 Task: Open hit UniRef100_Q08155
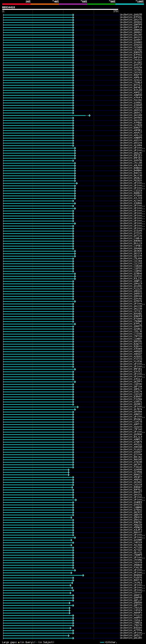click(x=131, y=15)
